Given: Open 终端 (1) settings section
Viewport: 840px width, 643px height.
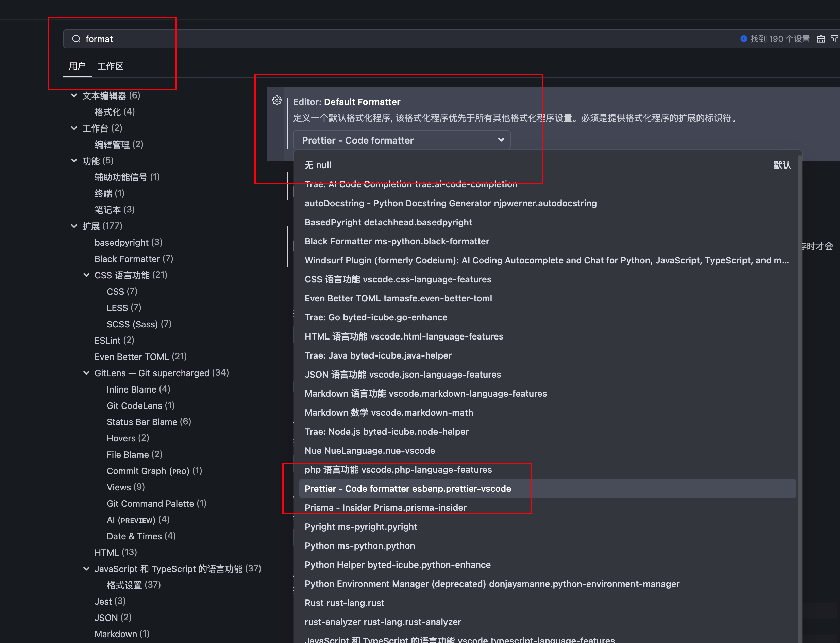Looking at the screenshot, I should point(110,193).
